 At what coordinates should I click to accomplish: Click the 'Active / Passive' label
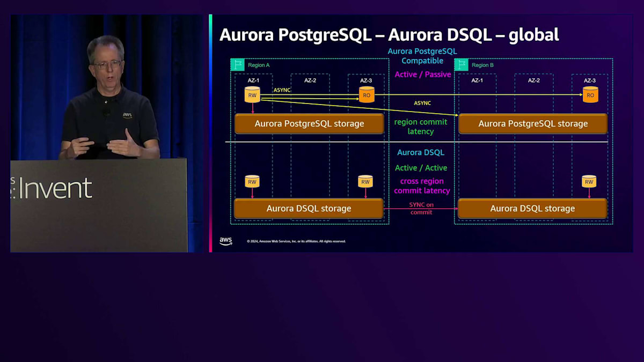pos(423,75)
